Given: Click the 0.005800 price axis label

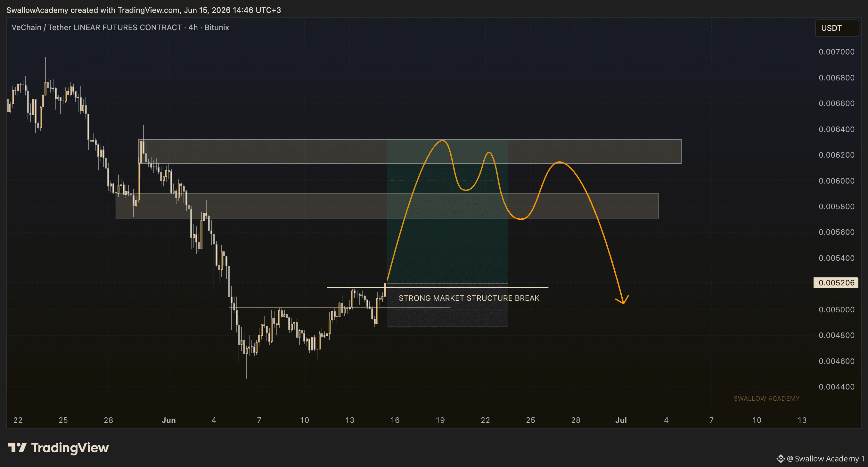Looking at the screenshot, I should (837, 207).
